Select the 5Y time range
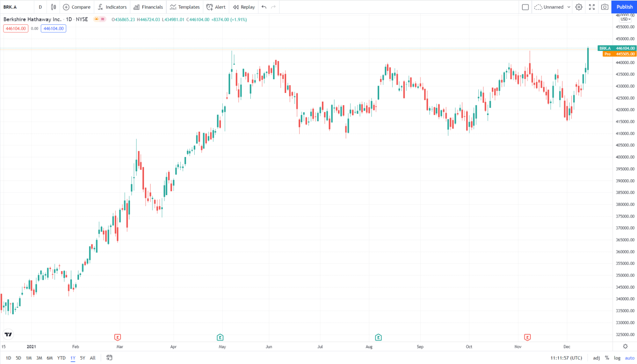The height and width of the screenshot is (364, 637). (83, 358)
